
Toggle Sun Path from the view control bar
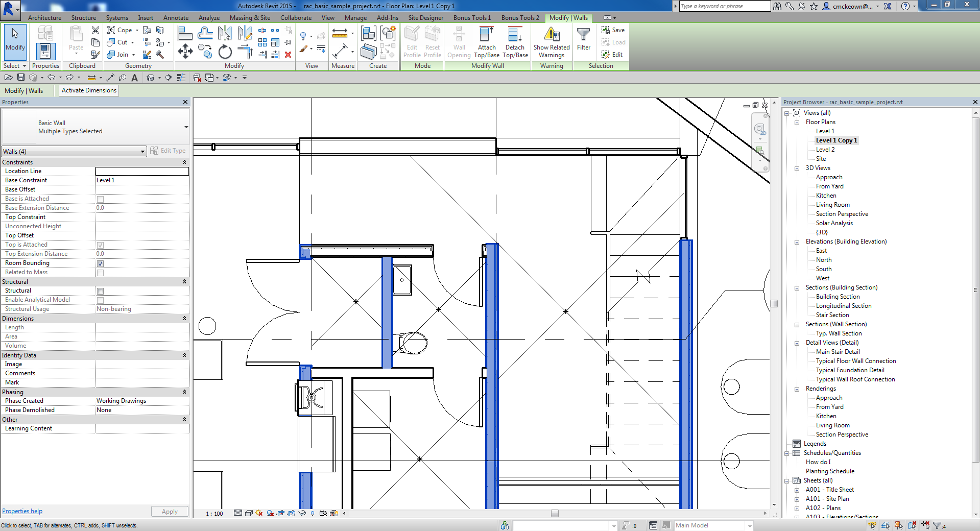259,514
